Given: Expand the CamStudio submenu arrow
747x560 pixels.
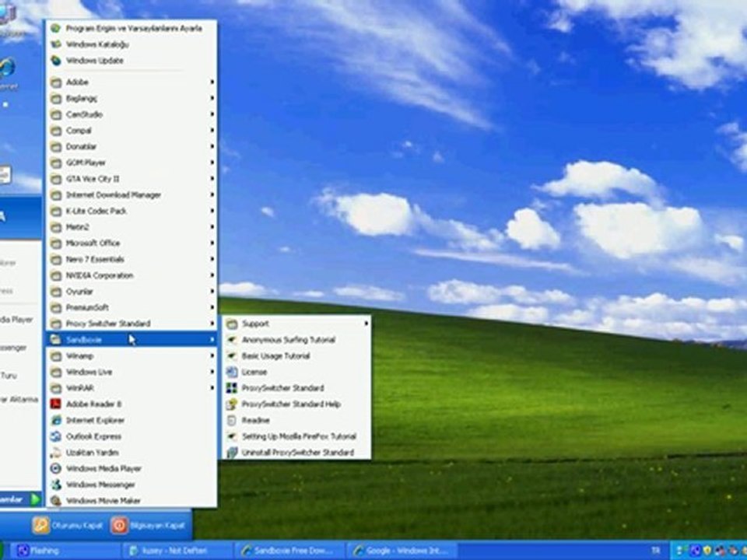Looking at the screenshot, I should 212,115.
